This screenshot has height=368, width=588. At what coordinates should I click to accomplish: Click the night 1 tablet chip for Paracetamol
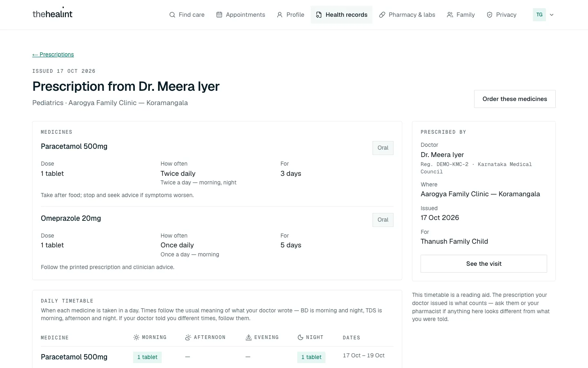(x=311, y=357)
